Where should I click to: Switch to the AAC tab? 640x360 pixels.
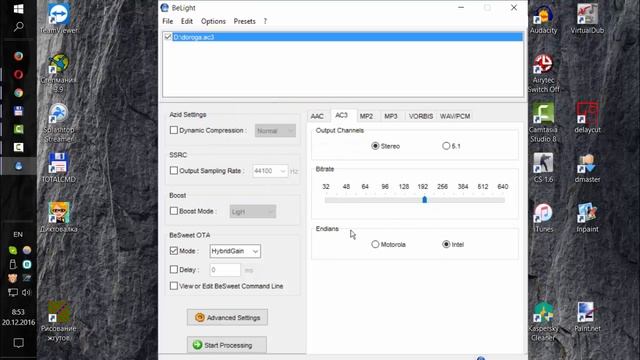(x=317, y=116)
